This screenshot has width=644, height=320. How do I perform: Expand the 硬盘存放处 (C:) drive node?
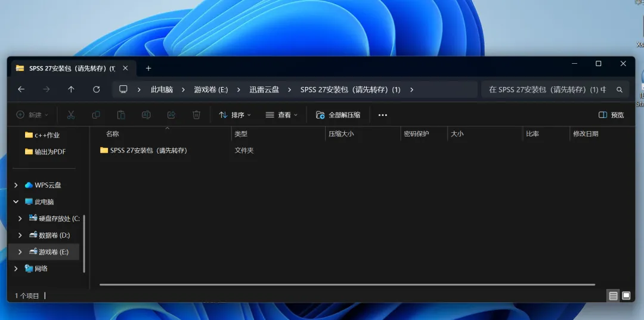[x=20, y=219]
